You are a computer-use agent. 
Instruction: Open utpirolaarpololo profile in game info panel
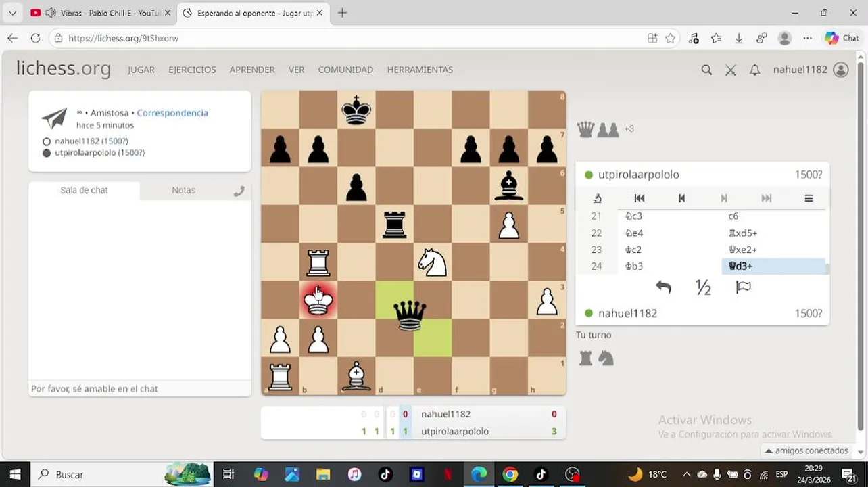point(99,153)
